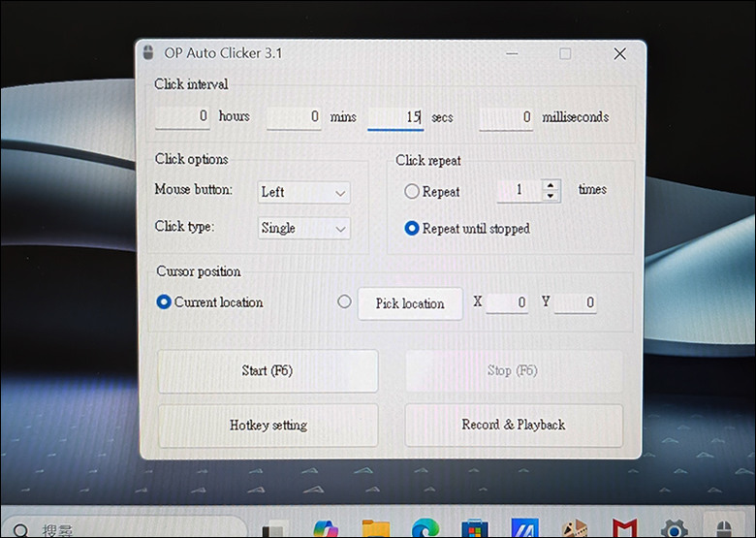Screen dimensions: 756x538
Task: Open Hotkey setting
Action: click(x=268, y=426)
